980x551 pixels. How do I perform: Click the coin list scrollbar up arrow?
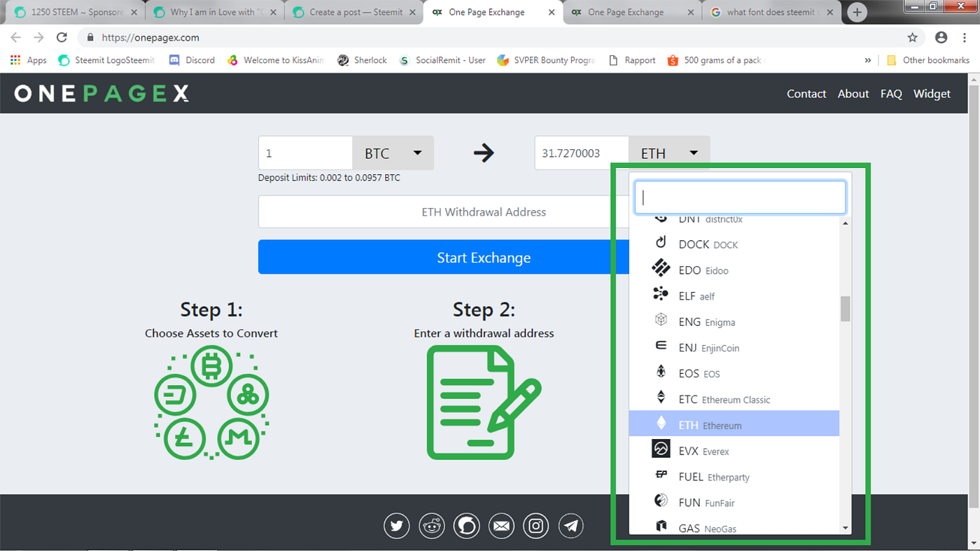point(846,223)
